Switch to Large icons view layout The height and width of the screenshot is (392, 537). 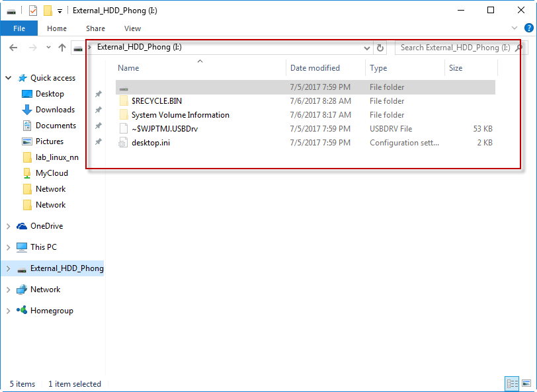click(526, 383)
